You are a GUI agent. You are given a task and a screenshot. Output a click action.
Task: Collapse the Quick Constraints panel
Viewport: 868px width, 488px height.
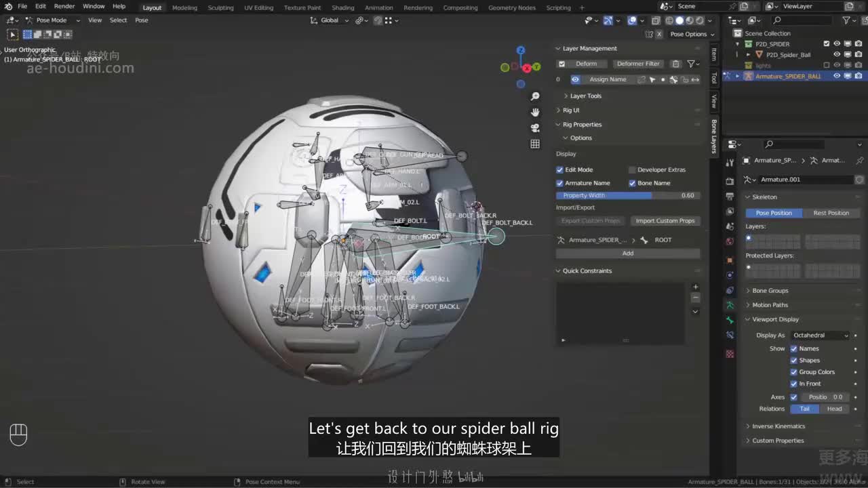point(587,270)
